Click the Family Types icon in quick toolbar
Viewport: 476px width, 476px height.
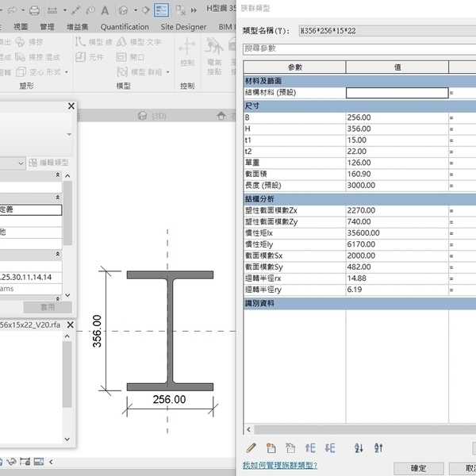tap(161, 10)
